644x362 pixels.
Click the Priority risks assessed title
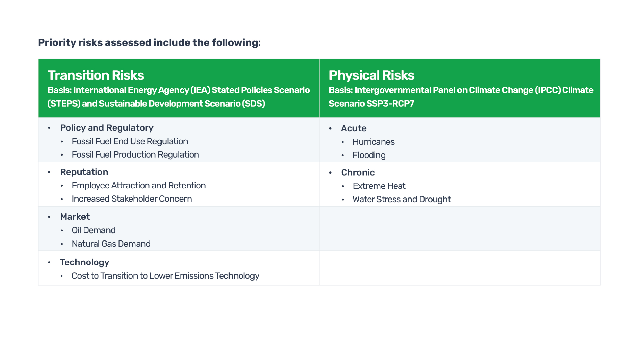[x=149, y=42]
